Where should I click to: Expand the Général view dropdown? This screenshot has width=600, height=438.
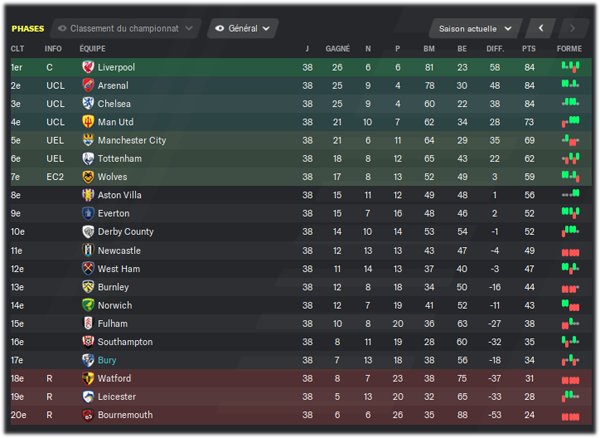click(243, 28)
